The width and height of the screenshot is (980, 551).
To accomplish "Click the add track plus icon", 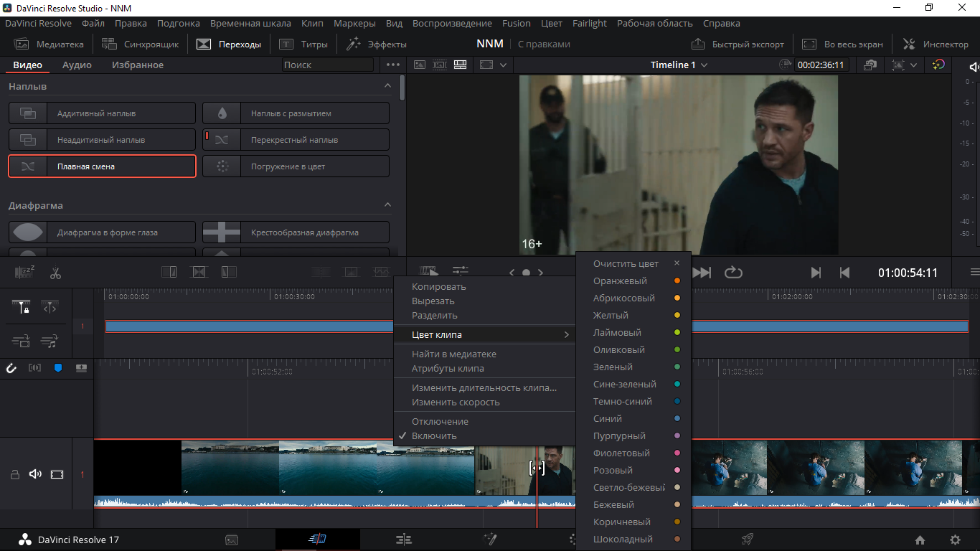I will pos(81,368).
